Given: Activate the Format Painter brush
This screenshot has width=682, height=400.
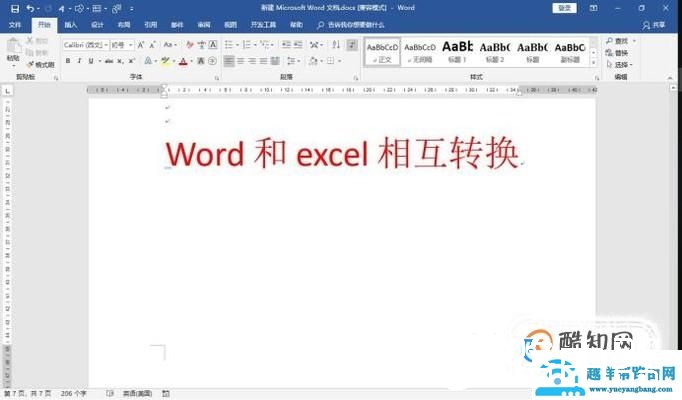Looking at the screenshot, I should pyautogui.click(x=40, y=64).
